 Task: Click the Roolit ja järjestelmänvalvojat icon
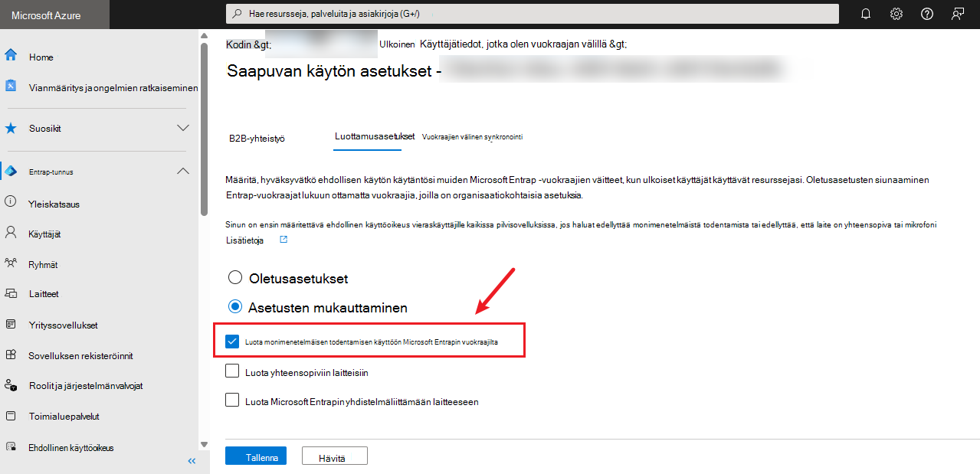11,385
